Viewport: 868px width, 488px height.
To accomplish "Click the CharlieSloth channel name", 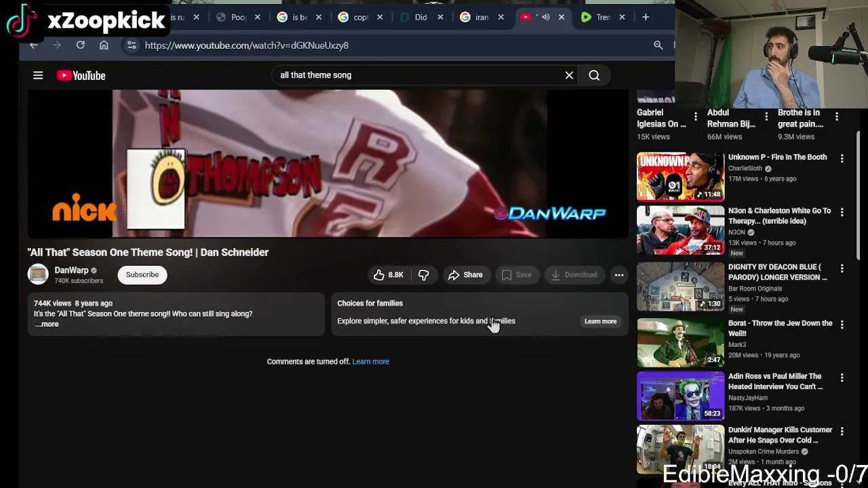I will click(745, 168).
